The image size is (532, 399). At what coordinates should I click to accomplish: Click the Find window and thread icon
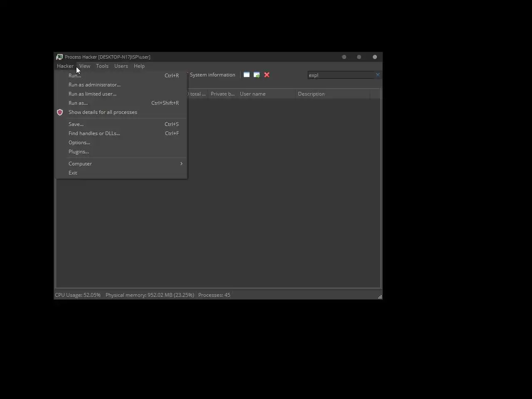pos(257,75)
